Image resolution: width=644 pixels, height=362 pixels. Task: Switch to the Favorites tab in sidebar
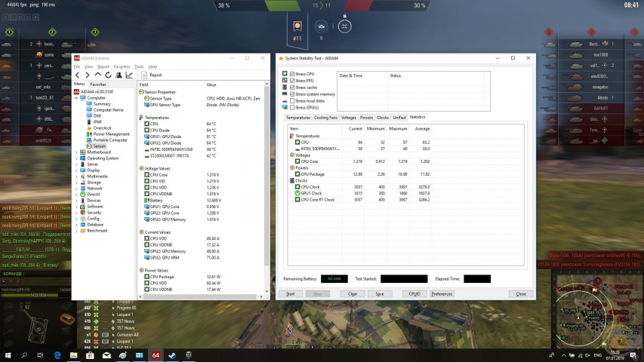[98, 84]
